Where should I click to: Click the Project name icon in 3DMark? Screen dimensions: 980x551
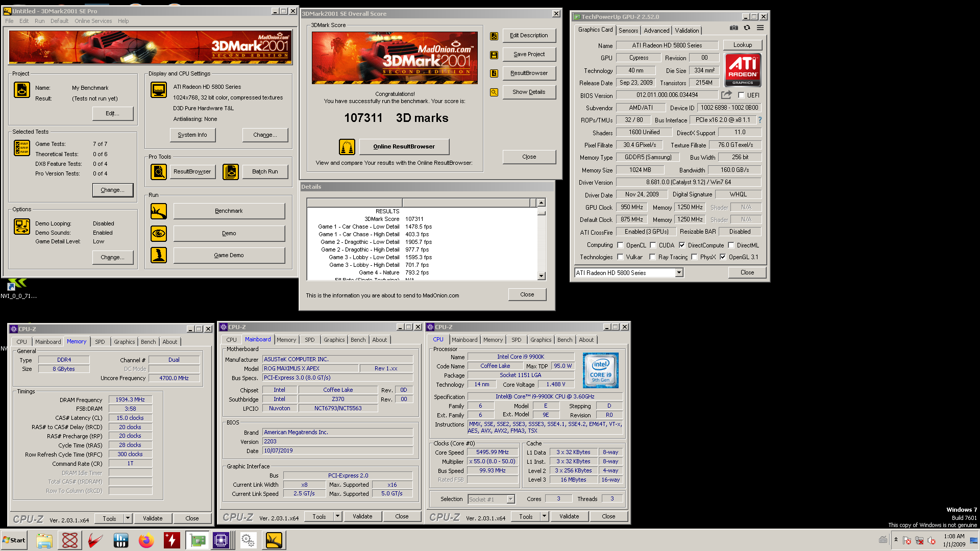(21, 90)
